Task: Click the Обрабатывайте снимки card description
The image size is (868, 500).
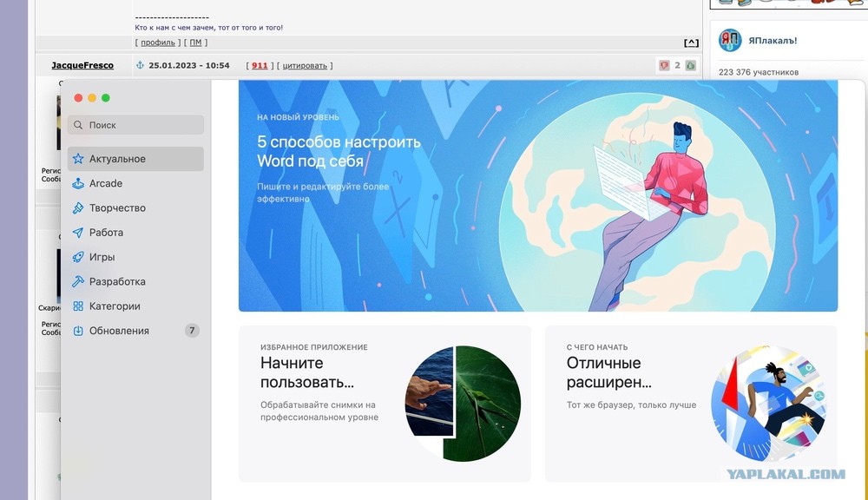Action: pos(319,411)
